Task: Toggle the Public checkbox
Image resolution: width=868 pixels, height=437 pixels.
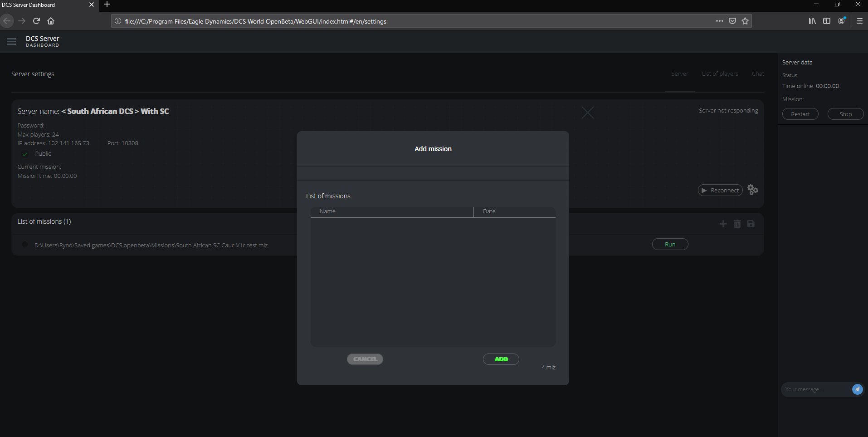Action: pos(25,154)
